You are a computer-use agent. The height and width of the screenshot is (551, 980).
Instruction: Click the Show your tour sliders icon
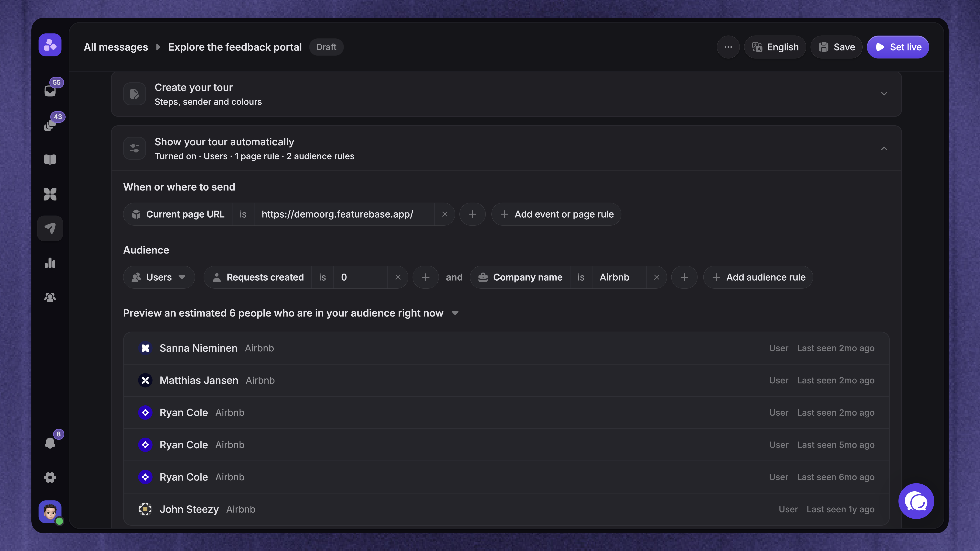click(135, 148)
